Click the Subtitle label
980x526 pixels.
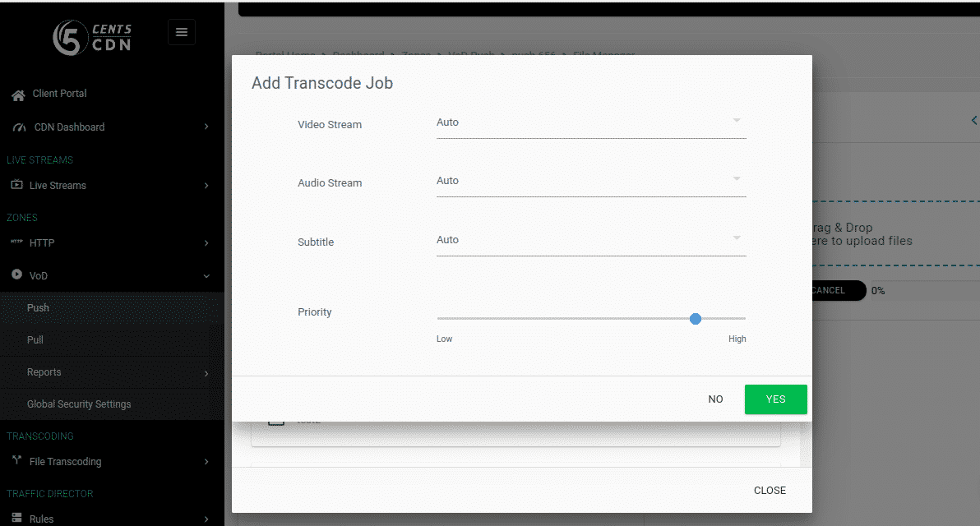click(316, 242)
